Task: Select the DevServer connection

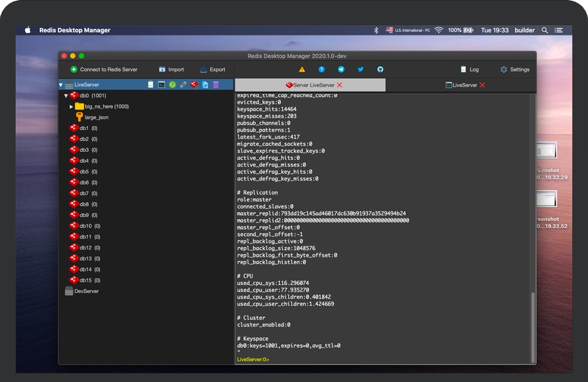Action: (86, 291)
